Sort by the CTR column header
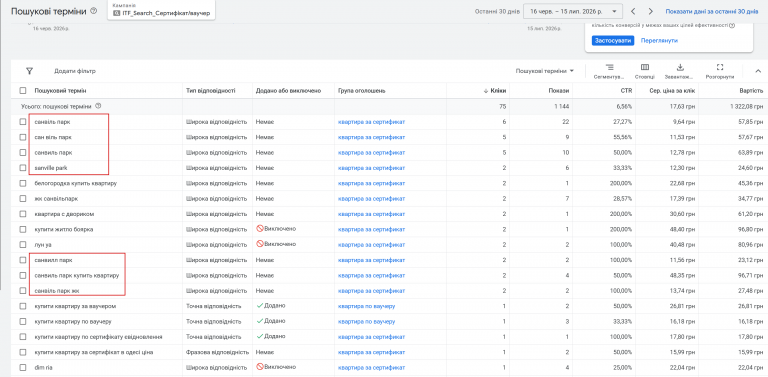 (x=626, y=91)
